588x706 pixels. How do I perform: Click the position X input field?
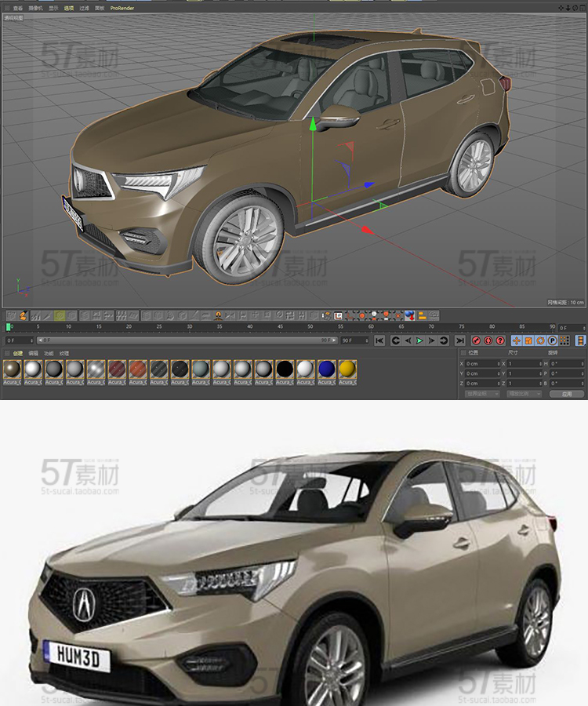pyautogui.click(x=483, y=364)
